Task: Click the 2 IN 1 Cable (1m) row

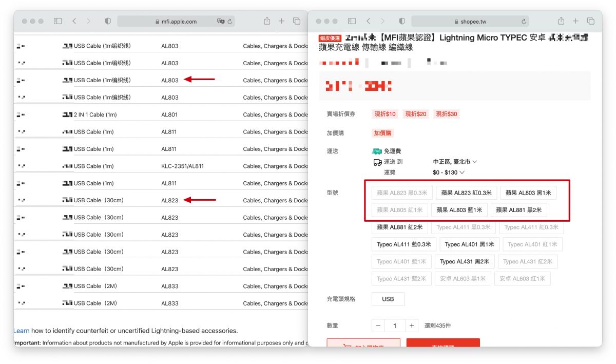Action: point(161,114)
